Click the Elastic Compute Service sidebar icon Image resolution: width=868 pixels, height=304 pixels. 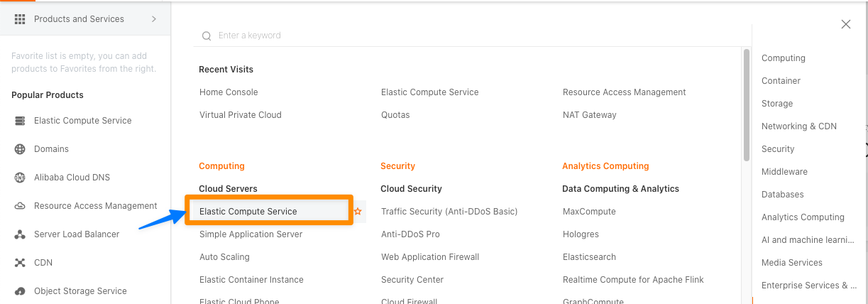(20, 121)
